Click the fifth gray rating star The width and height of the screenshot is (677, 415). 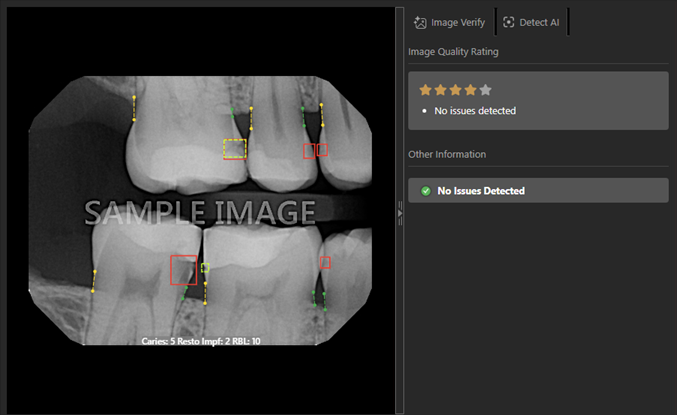pyautogui.click(x=485, y=90)
